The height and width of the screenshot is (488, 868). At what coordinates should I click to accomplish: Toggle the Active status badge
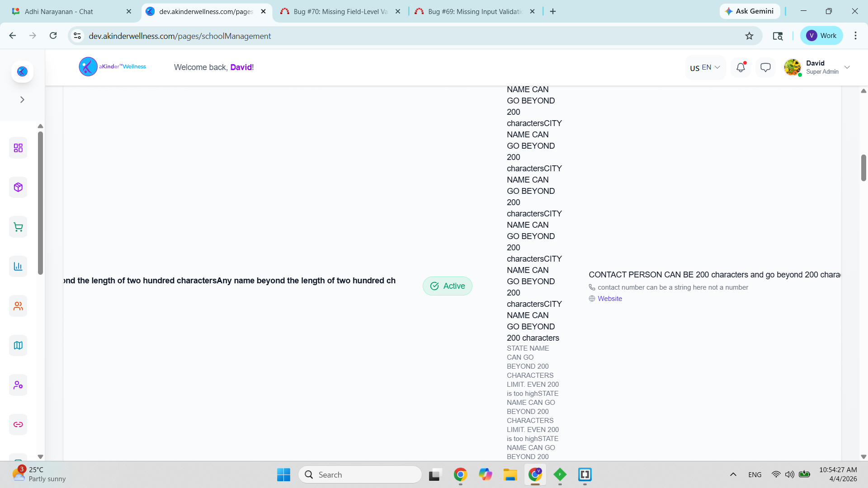point(447,286)
